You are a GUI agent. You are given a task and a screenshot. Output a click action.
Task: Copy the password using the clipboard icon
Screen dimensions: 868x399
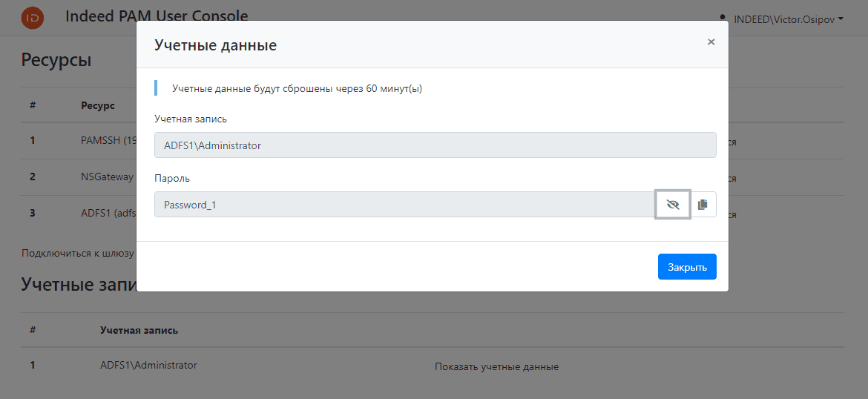703,205
